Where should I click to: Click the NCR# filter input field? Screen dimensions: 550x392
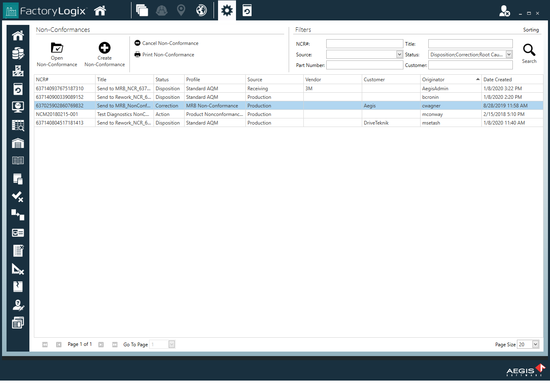pos(365,43)
